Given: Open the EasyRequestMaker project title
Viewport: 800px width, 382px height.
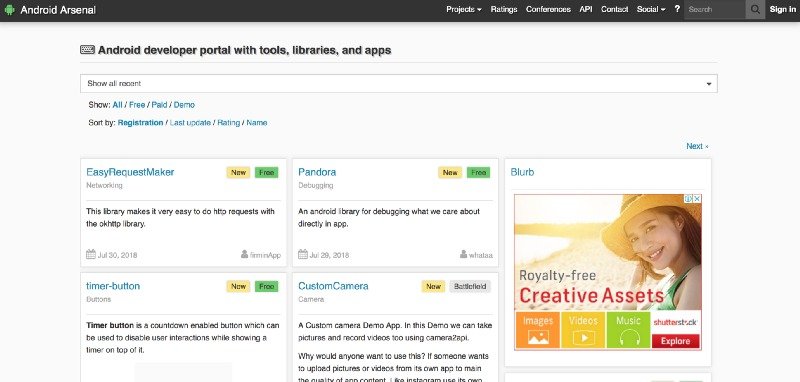Looking at the screenshot, I should (x=130, y=172).
